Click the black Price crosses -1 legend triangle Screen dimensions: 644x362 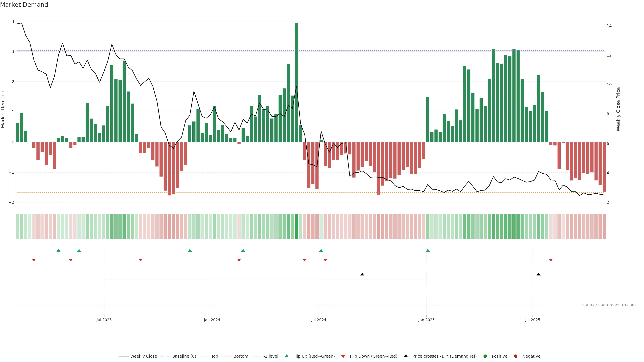coord(406,356)
